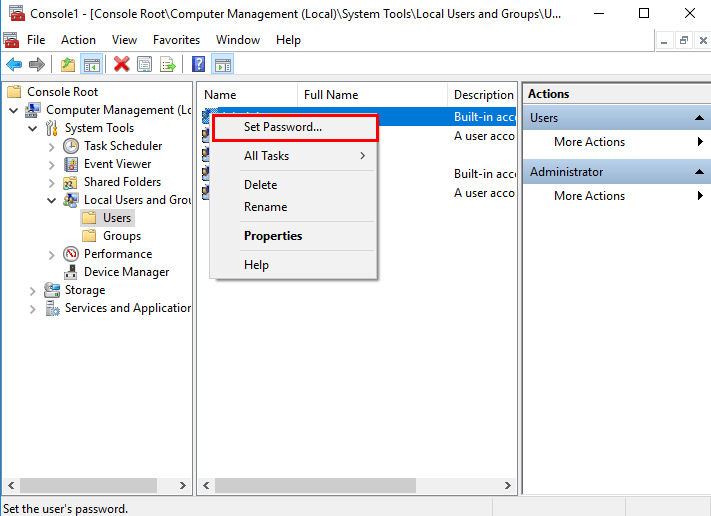
Task: Sort by the Description column header
Action: click(482, 95)
